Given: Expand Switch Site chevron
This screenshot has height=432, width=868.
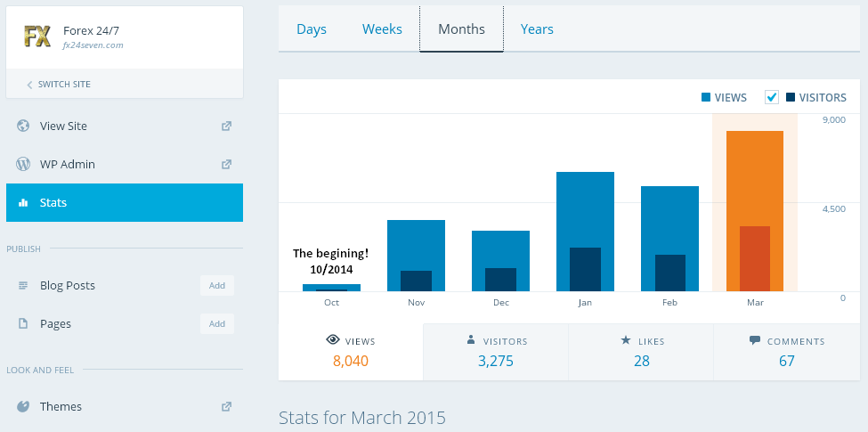Looking at the screenshot, I should pos(29,85).
